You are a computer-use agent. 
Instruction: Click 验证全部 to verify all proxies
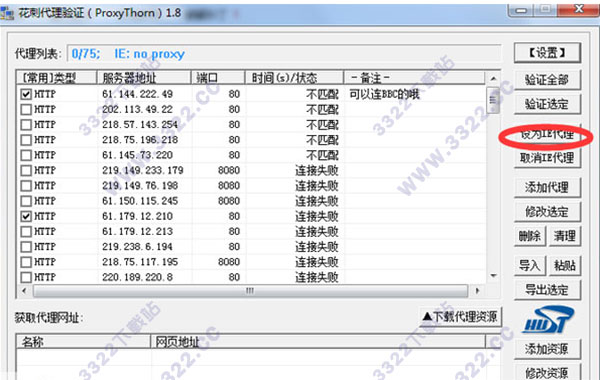547,80
